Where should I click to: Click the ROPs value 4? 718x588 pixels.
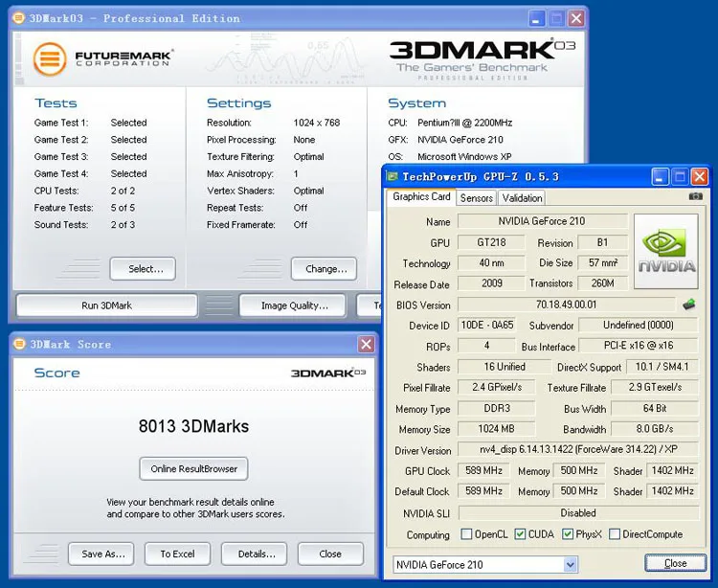pyautogui.click(x=486, y=346)
